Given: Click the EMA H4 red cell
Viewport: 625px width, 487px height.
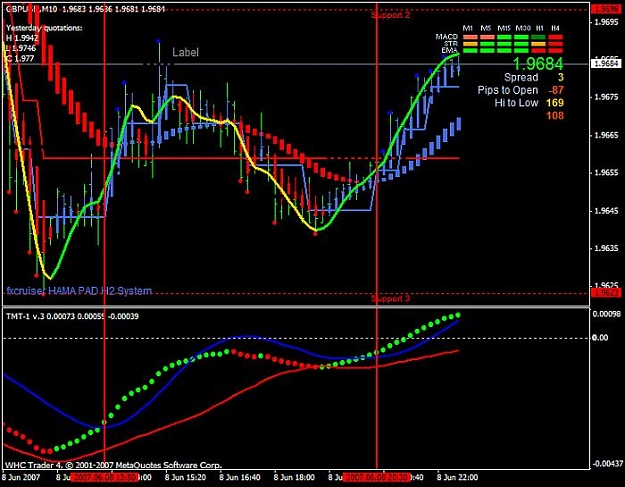Looking at the screenshot, I should (556, 51).
